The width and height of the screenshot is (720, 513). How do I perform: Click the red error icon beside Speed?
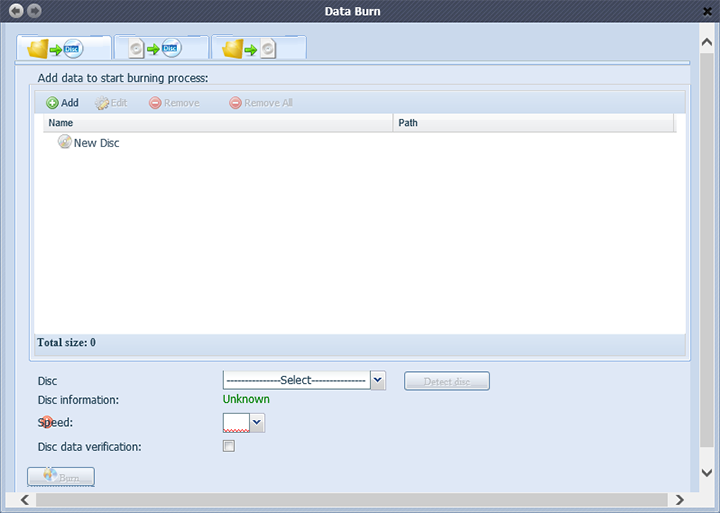[x=47, y=423]
